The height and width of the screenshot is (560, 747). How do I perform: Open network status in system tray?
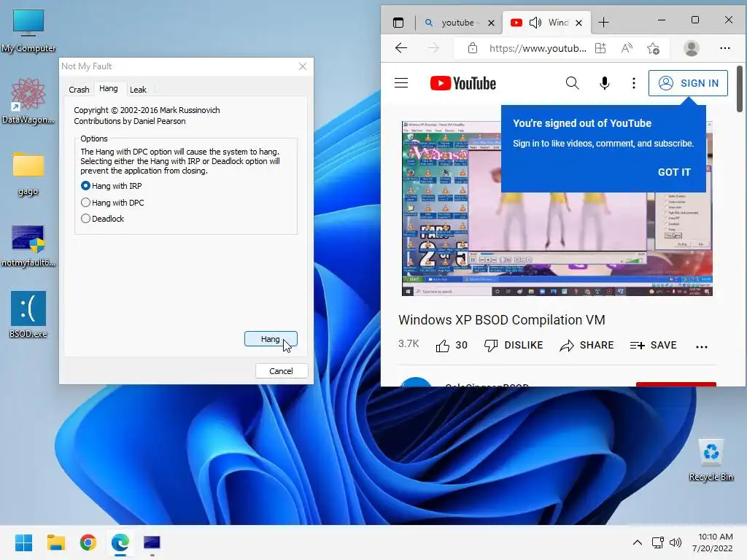click(658, 542)
